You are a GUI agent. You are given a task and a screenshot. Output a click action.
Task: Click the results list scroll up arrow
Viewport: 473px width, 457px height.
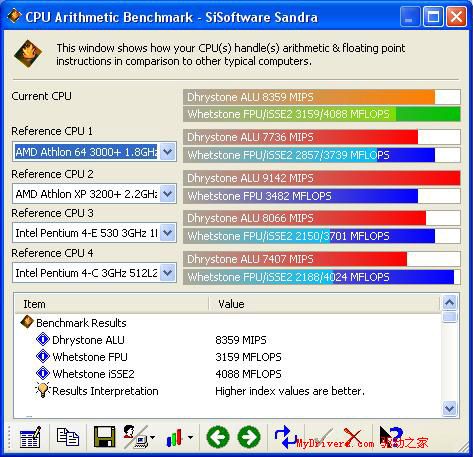[x=450, y=303]
